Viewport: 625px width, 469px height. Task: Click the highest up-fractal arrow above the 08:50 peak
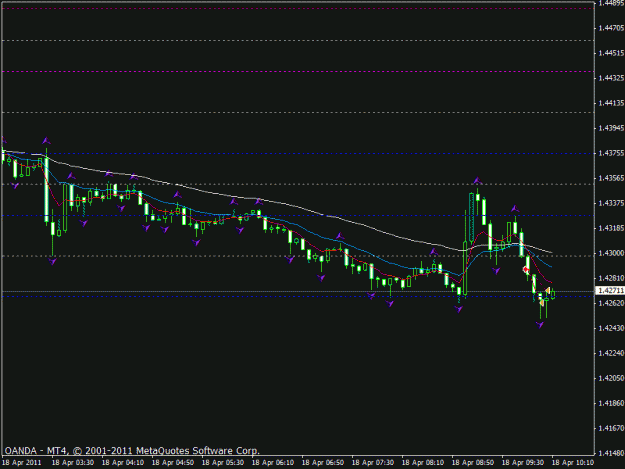point(478,181)
